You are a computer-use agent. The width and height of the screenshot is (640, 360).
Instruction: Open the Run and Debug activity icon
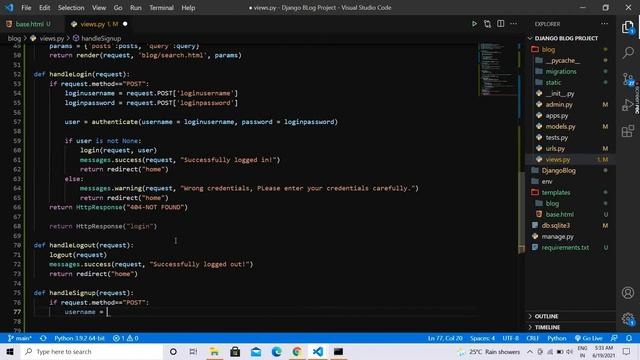pyautogui.click(x=628, y=105)
